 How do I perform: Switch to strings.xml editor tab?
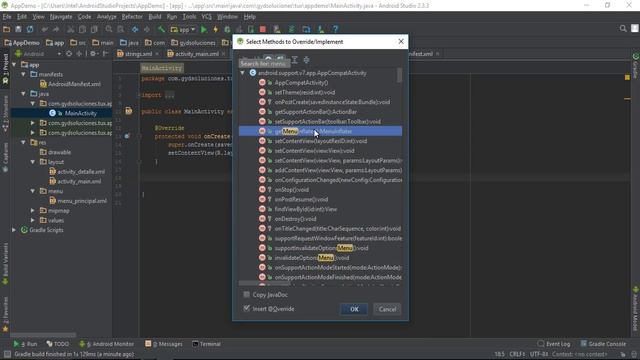pyautogui.click(x=138, y=54)
